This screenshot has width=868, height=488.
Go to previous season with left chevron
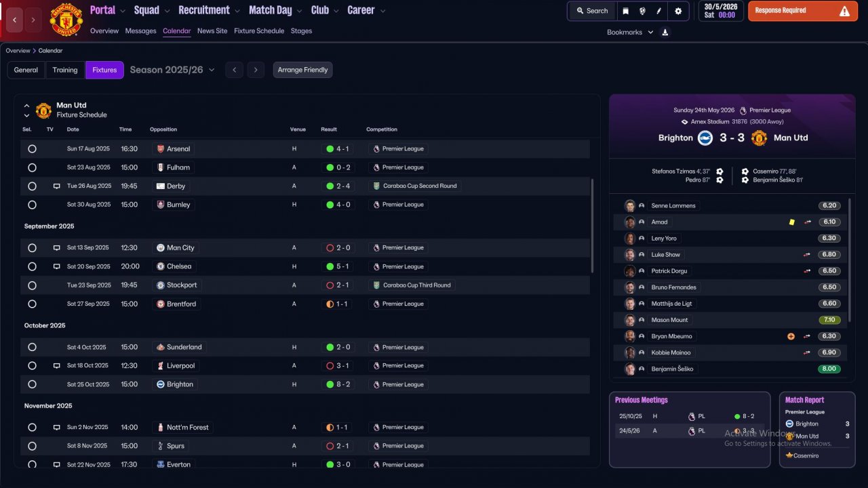click(234, 70)
